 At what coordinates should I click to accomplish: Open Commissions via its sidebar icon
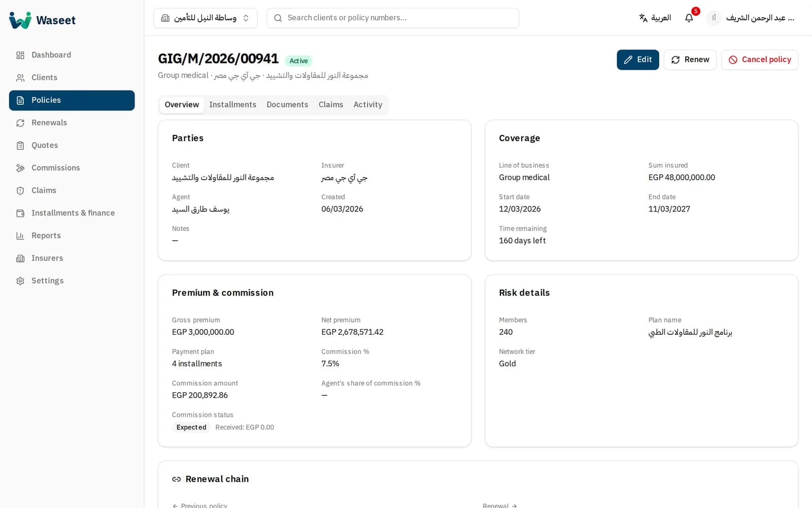coord(20,168)
